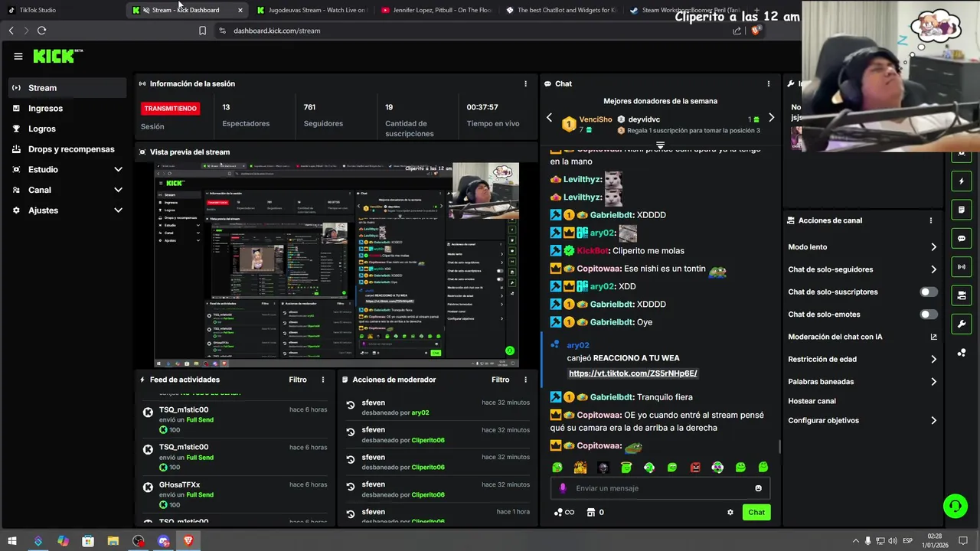This screenshot has height=551, width=980.
Task: Click the Windows Start button
Action: click(x=12, y=541)
